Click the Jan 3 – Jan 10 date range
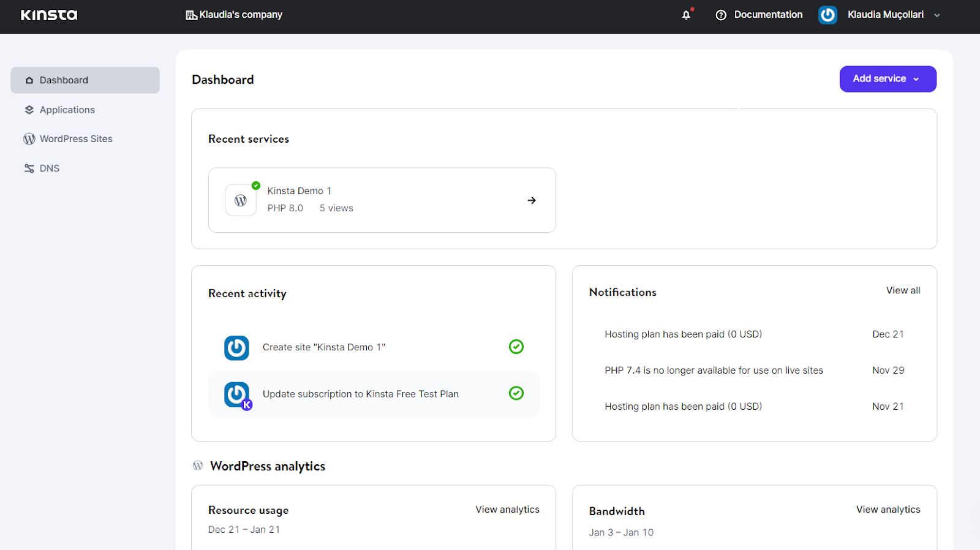This screenshot has height=550, width=980. 621,533
